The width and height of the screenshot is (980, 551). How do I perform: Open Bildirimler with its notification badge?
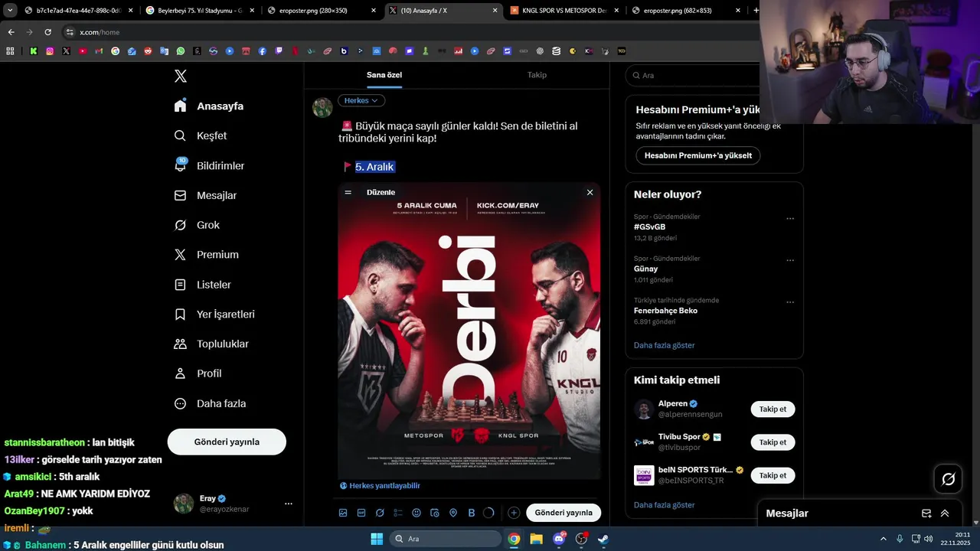pos(209,165)
